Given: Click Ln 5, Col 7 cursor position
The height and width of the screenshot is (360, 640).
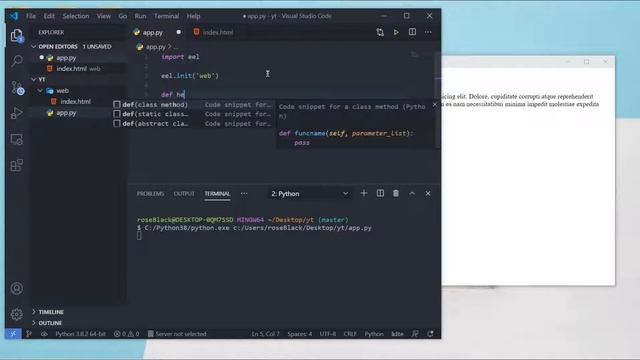Looking at the screenshot, I should pos(265,334).
